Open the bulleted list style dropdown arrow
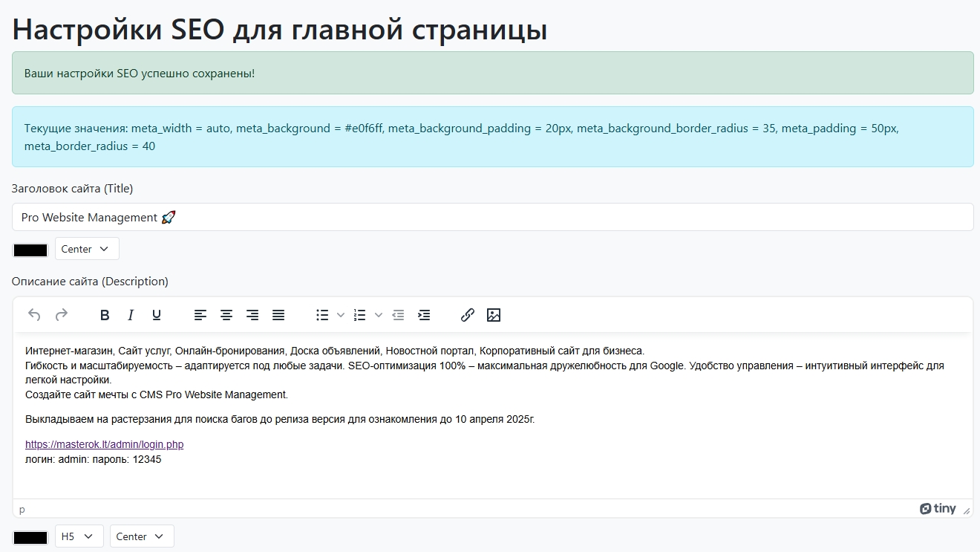Viewport: 980px width, 552px height. click(339, 315)
